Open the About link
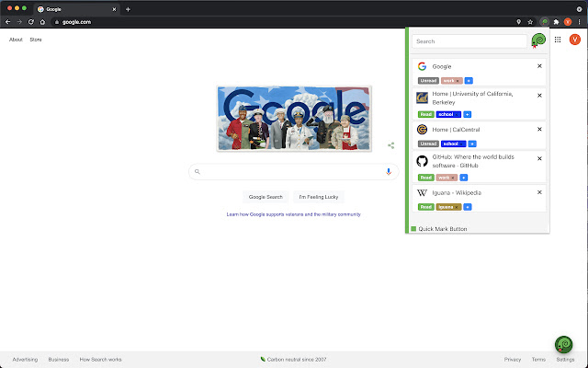Image resolution: width=588 pixels, height=368 pixels. 16,40
